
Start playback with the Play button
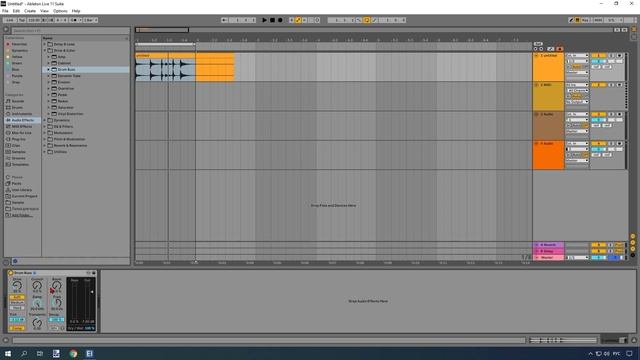(x=264, y=20)
